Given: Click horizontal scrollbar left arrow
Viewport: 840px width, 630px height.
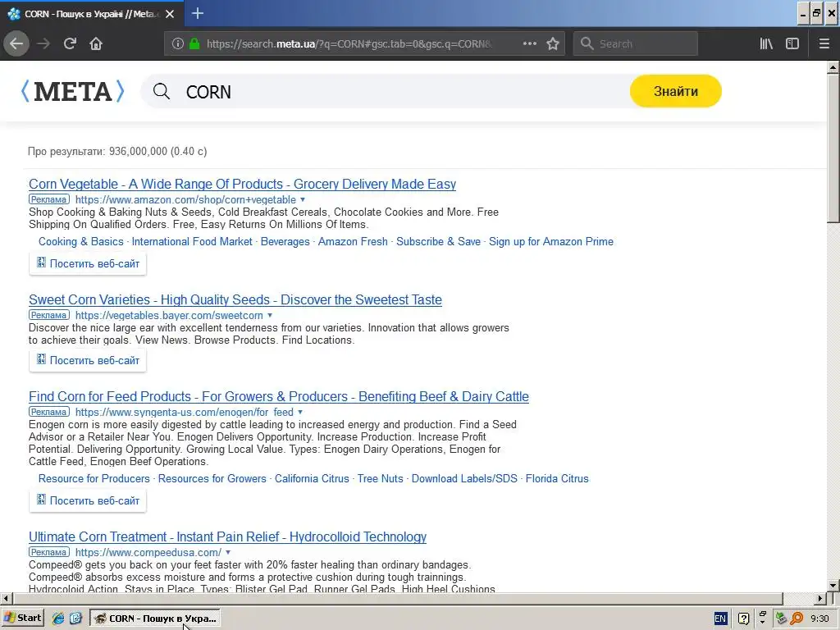Looking at the screenshot, I should coord(6,598).
